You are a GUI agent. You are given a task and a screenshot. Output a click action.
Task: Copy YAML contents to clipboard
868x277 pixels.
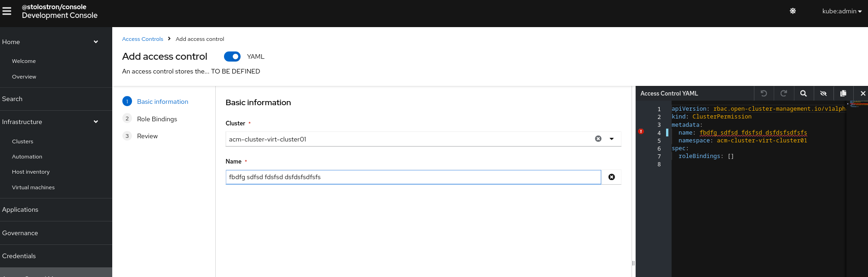pyautogui.click(x=843, y=93)
